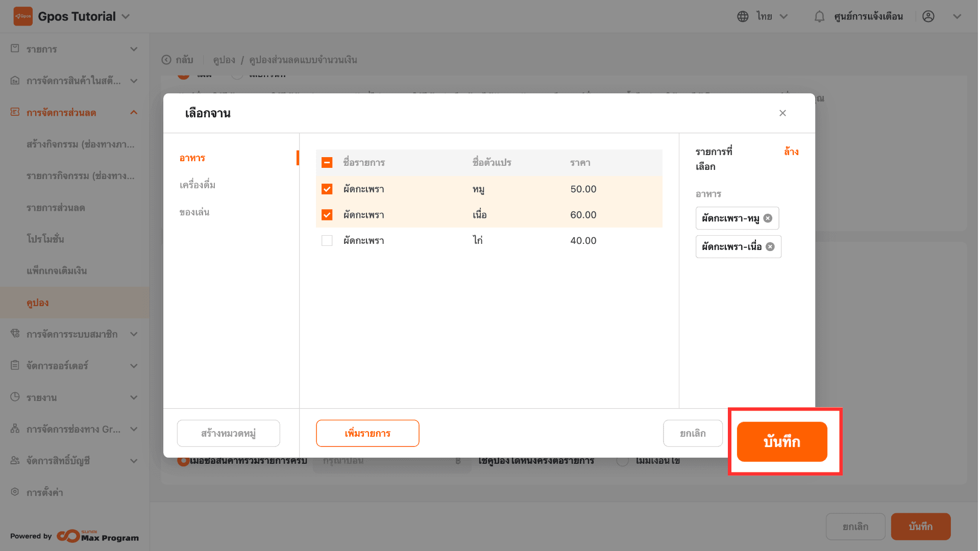Click the การตั้งค่า settings icon in sidebar
Viewport: 980px width, 551px height.
15,492
